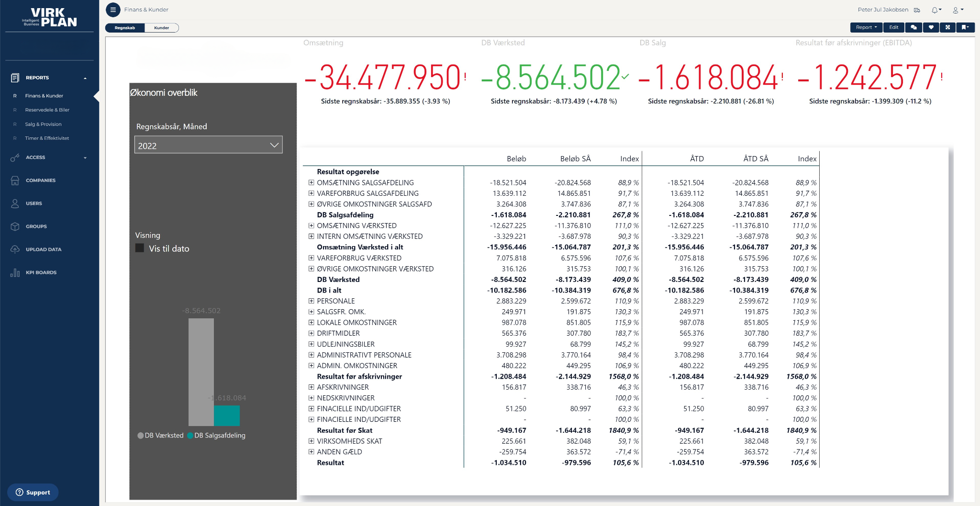
Task: Expand OMSÆTNING VÆRKSTED row
Action: pos(311,225)
